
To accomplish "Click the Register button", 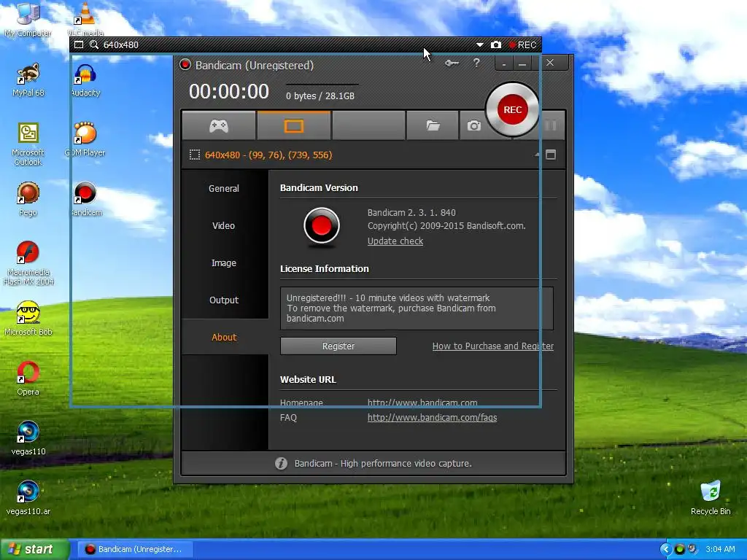I will pyautogui.click(x=338, y=346).
